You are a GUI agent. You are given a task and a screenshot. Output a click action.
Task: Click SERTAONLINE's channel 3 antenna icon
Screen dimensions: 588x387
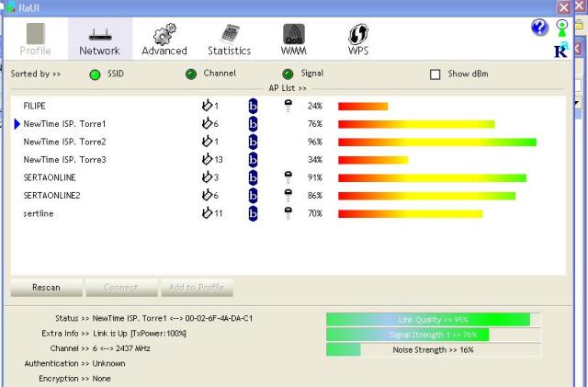(x=207, y=176)
